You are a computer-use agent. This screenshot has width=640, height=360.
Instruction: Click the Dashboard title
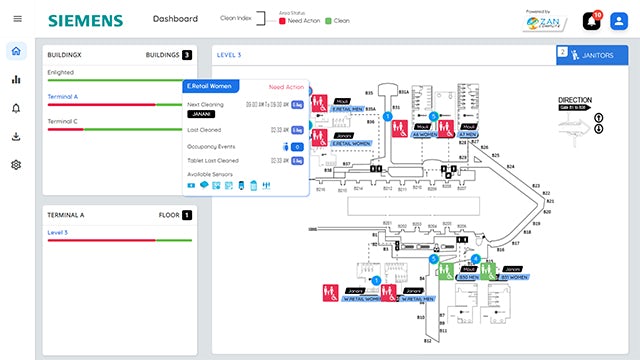click(176, 19)
